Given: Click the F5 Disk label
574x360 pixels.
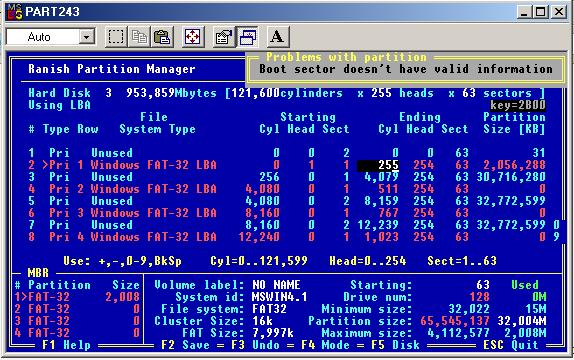Looking at the screenshot, I should click(395, 345).
